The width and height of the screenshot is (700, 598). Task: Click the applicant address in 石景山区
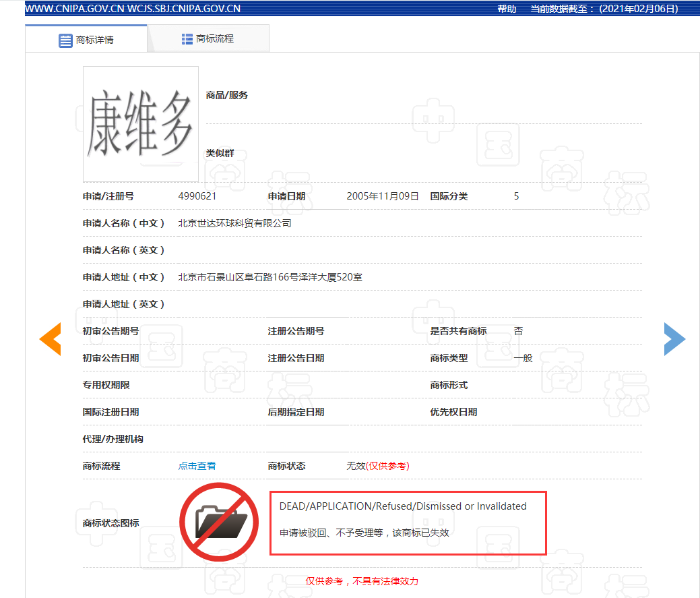pos(269,277)
